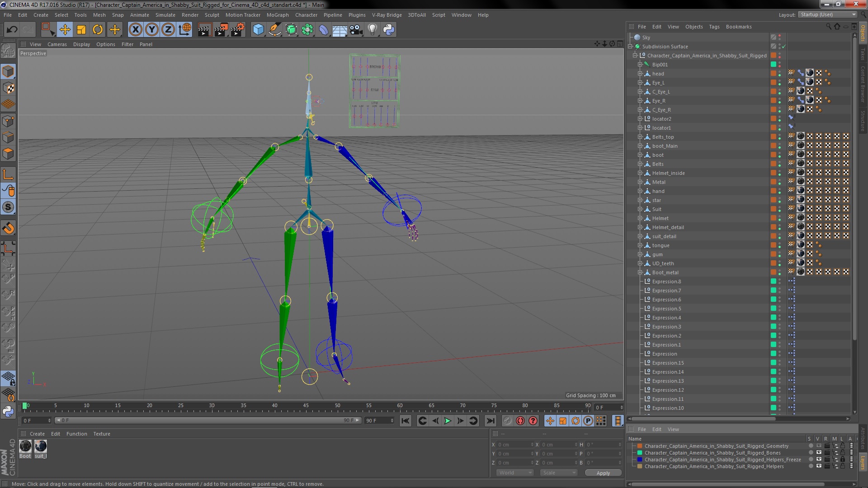This screenshot has height=488, width=868.
Task: Open viewport Cameras menu
Action: [x=57, y=44]
